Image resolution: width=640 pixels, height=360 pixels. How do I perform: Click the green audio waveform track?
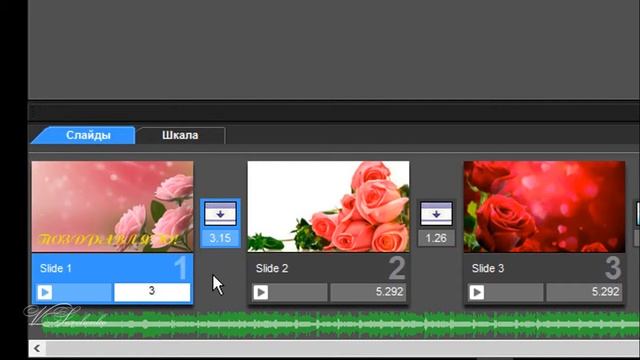(x=341, y=324)
